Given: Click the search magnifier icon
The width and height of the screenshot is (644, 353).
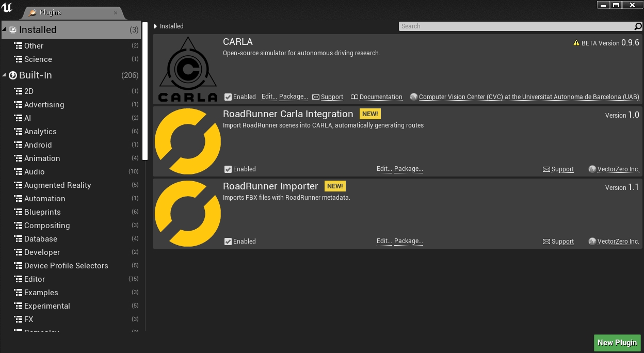Looking at the screenshot, I should [638, 26].
